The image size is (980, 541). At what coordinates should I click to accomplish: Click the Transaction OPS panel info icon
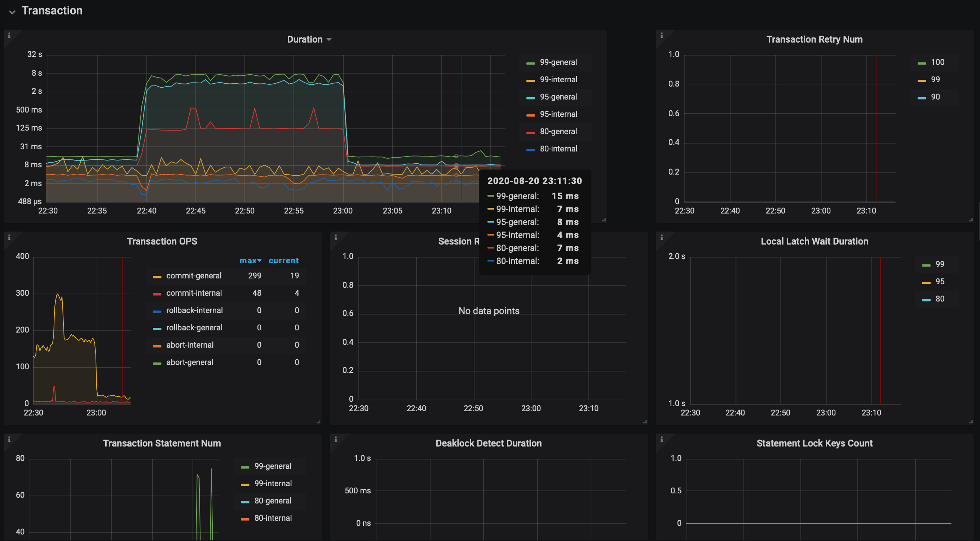[x=9, y=237]
